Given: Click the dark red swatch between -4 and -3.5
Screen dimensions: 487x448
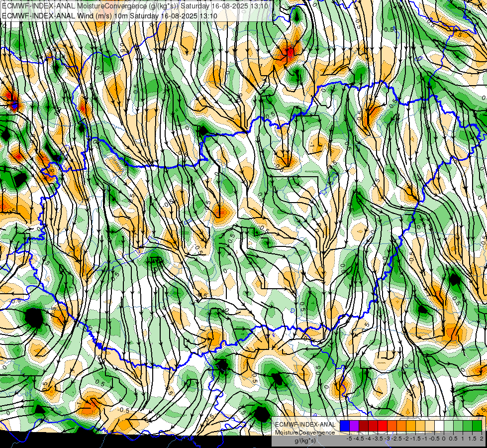Looking at the screenshot, I should pyautogui.click(x=373, y=426).
